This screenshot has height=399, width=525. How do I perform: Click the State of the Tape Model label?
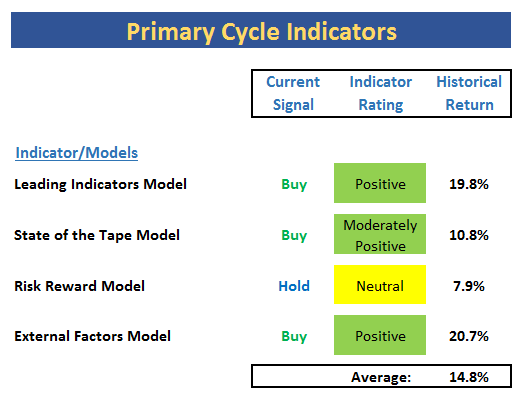coord(97,235)
